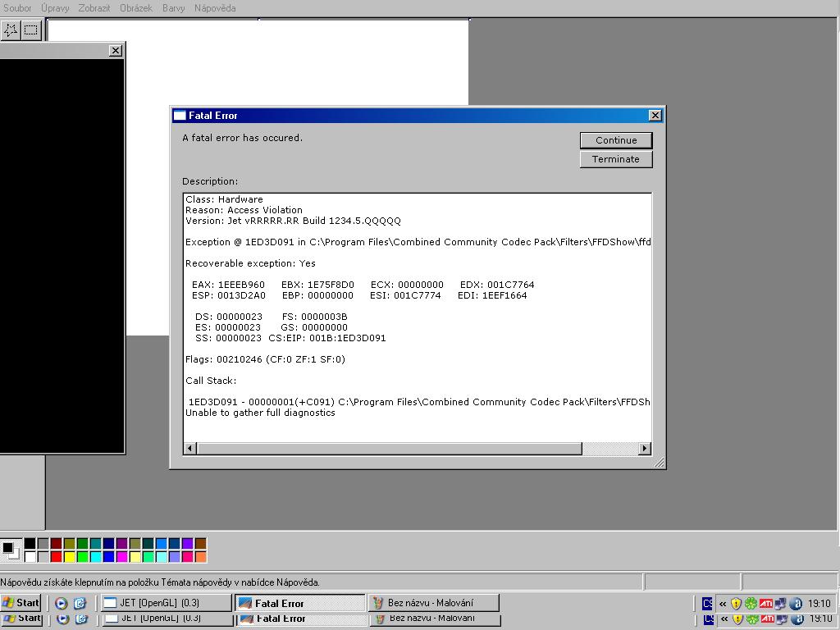Viewport: 840px width, 630px height.
Task: Expand hidden tray icons in the fully visible taskbar row
Action: tap(723, 604)
